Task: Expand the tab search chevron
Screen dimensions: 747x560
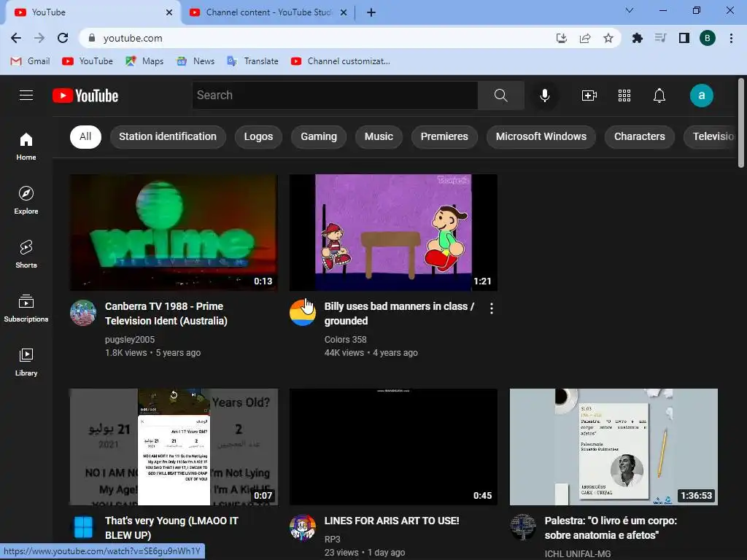Action: 630,10
